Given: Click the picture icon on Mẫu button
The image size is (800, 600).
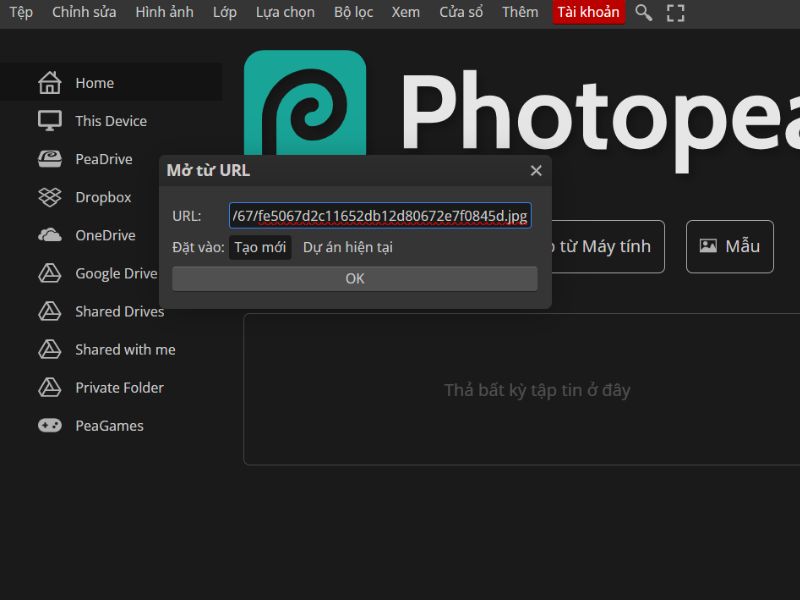Looking at the screenshot, I should [x=708, y=246].
